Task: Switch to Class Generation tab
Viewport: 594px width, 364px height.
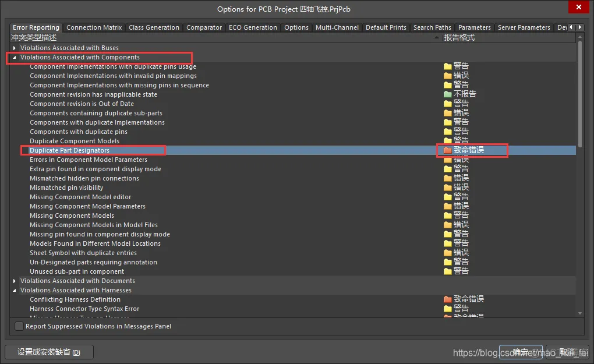Action: click(x=154, y=27)
